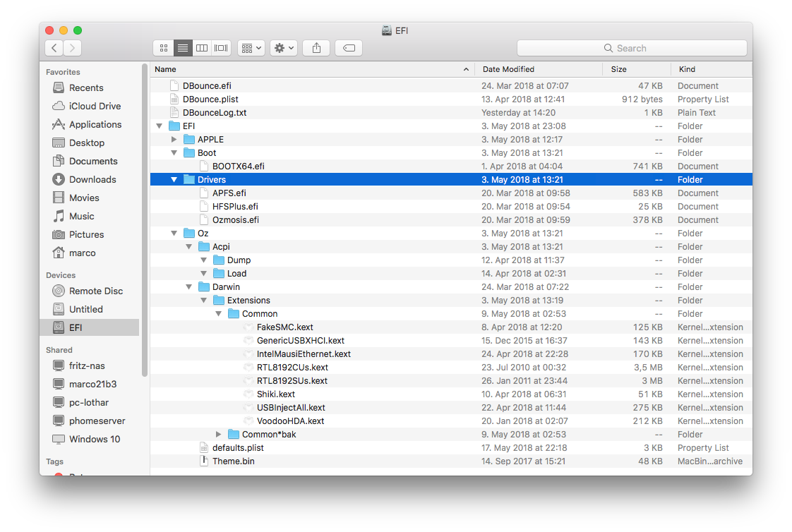Select IntelMausiEthernet.kext file
This screenshot has width=792, height=532.
451,353
